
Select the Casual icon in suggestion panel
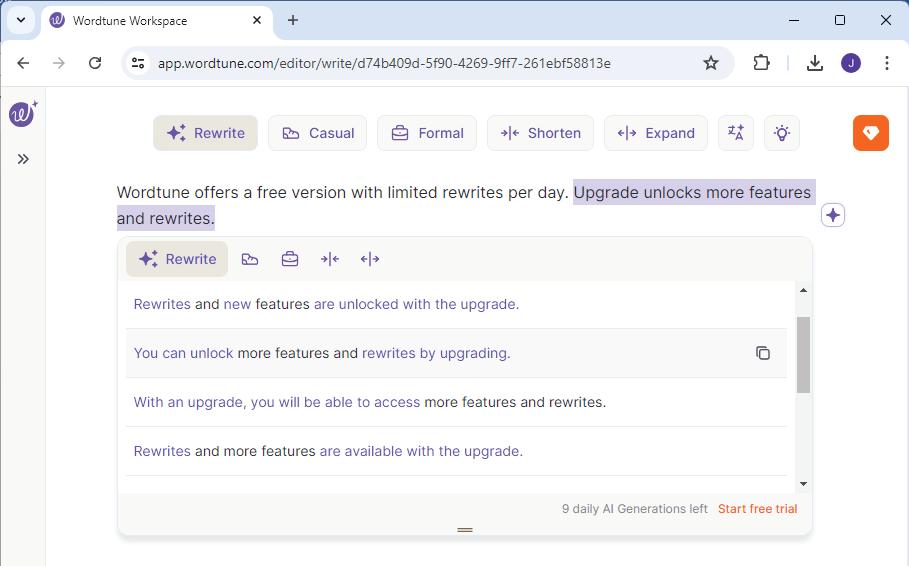250,259
